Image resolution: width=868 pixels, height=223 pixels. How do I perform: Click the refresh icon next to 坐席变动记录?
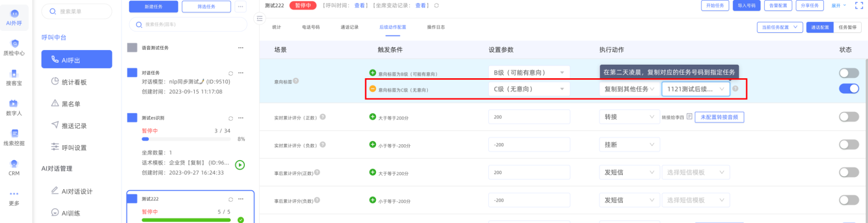pyautogui.click(x=436, y=6)
